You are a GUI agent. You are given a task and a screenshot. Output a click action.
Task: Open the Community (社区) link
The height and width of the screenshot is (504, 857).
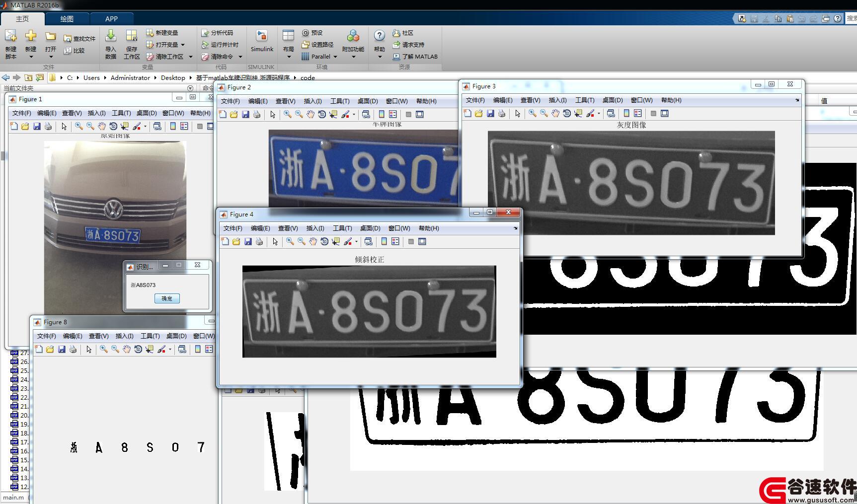(x=403, y=33)
